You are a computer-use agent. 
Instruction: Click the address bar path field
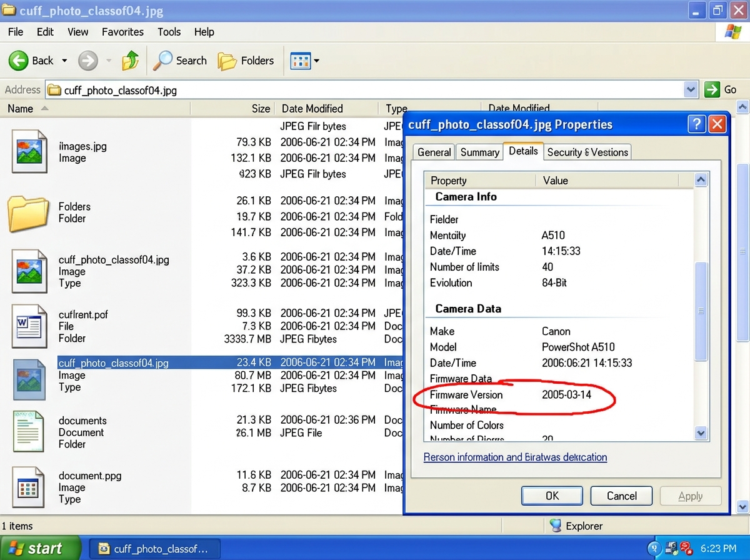372,90
